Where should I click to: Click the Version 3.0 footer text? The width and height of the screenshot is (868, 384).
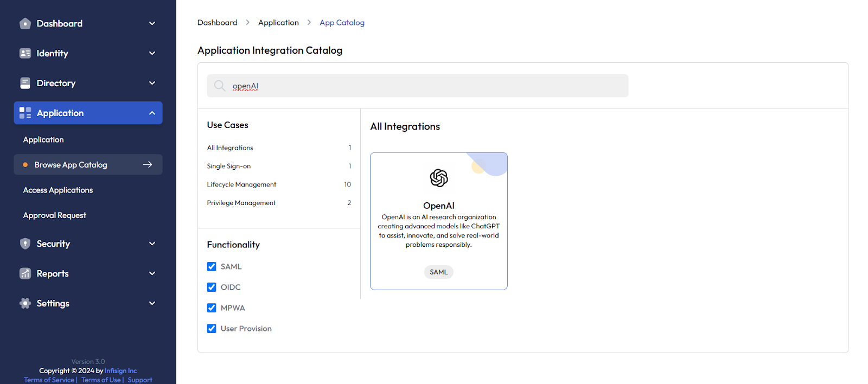point(88,361)
